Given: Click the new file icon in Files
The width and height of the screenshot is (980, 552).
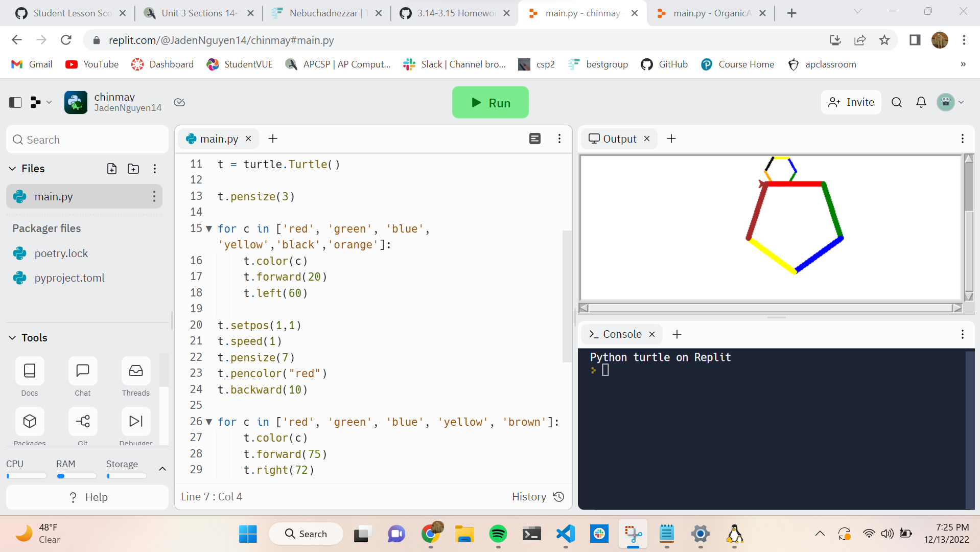Looking at the screenshot, I should click(112, 169).
